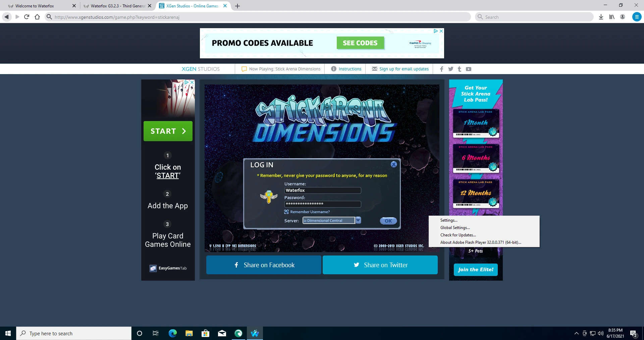Click the Password field
644x340 pixels.
point(323,204)
